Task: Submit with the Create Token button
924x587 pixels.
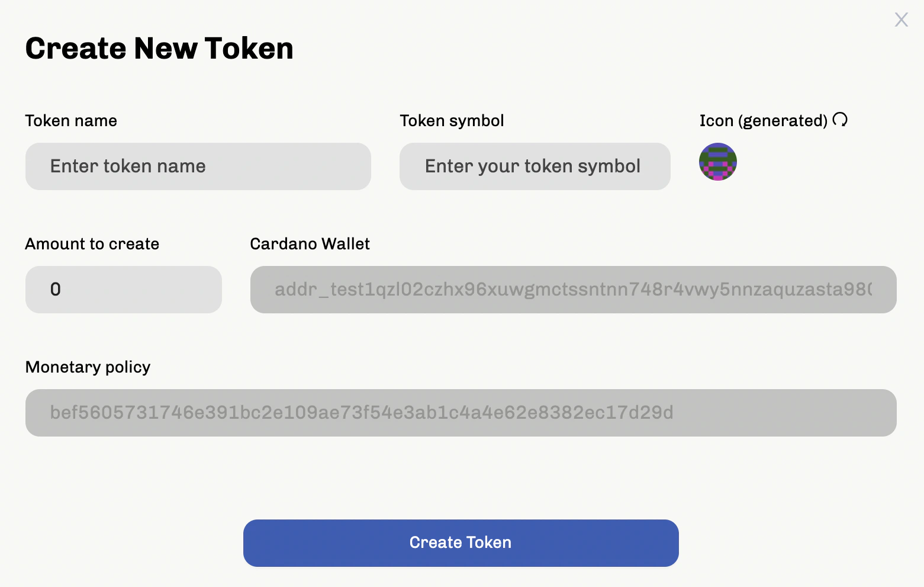Action: (x=461, y=543)
